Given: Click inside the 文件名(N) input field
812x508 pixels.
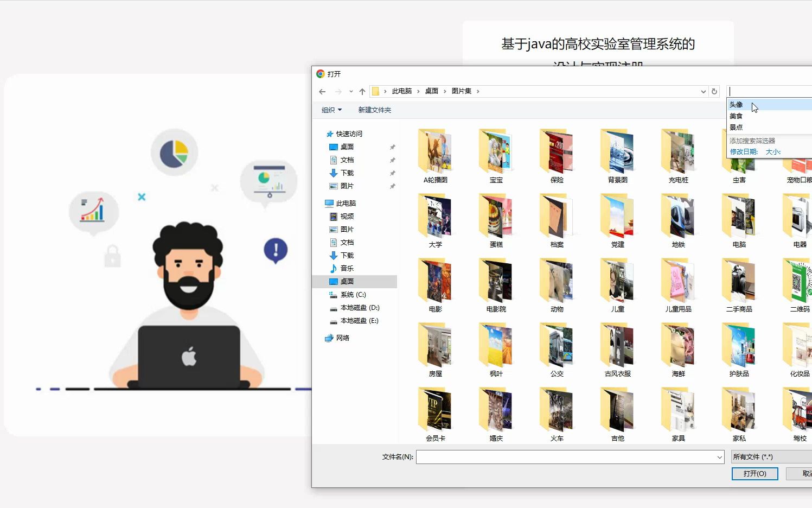Looking at the screenshot, I should pyautogui.click(x=569, y=456).
